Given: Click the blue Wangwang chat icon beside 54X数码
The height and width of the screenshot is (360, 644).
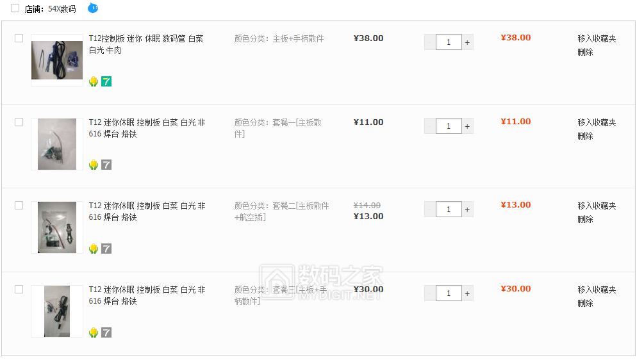Looking at the screenshot, I should pos(93,8).
